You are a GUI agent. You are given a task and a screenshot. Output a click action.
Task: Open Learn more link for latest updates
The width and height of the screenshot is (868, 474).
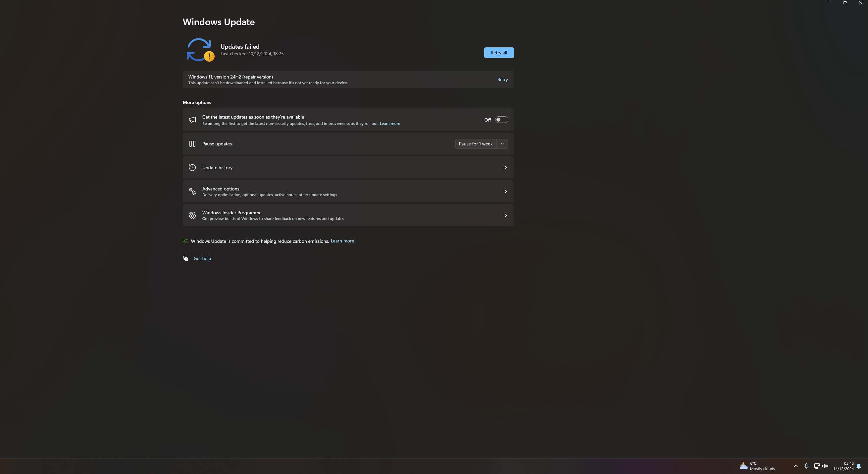pyautogui.click(x=390, y=124)
